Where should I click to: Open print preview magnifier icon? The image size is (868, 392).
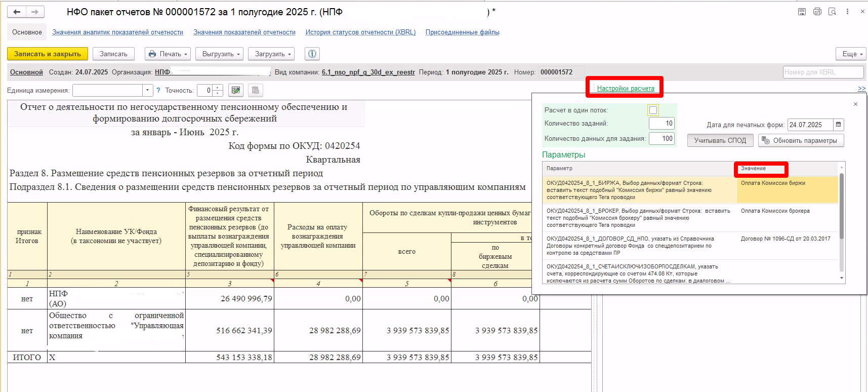[x=832, y=12]
